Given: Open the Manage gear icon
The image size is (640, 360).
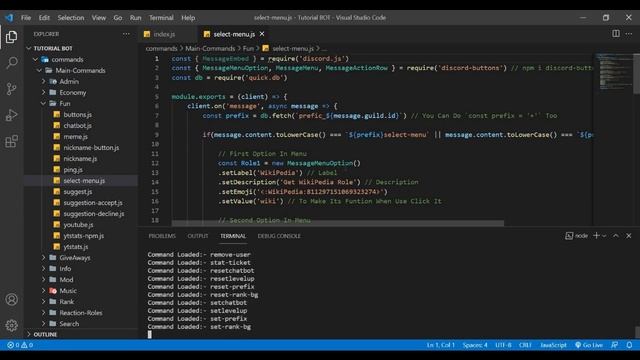Looking at the screenshot, I should [11, 325].
